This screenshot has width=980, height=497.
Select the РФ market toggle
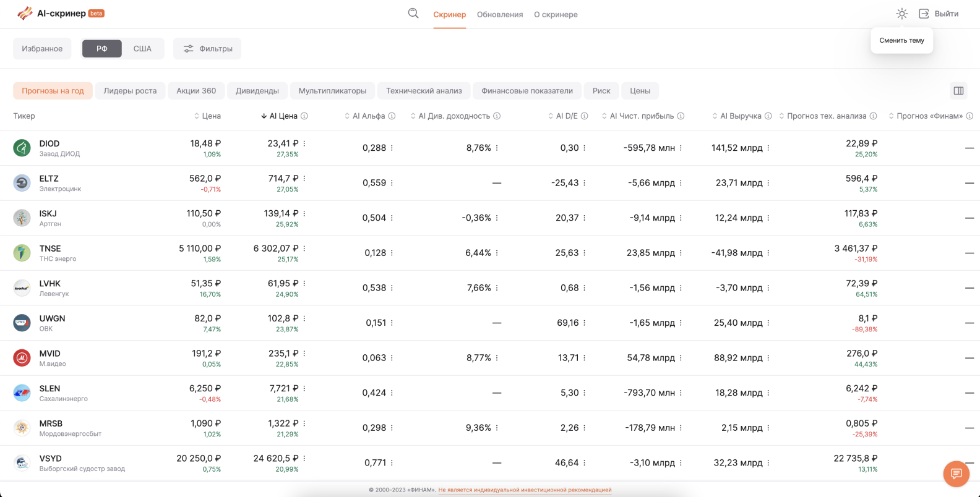coord(102,49)
